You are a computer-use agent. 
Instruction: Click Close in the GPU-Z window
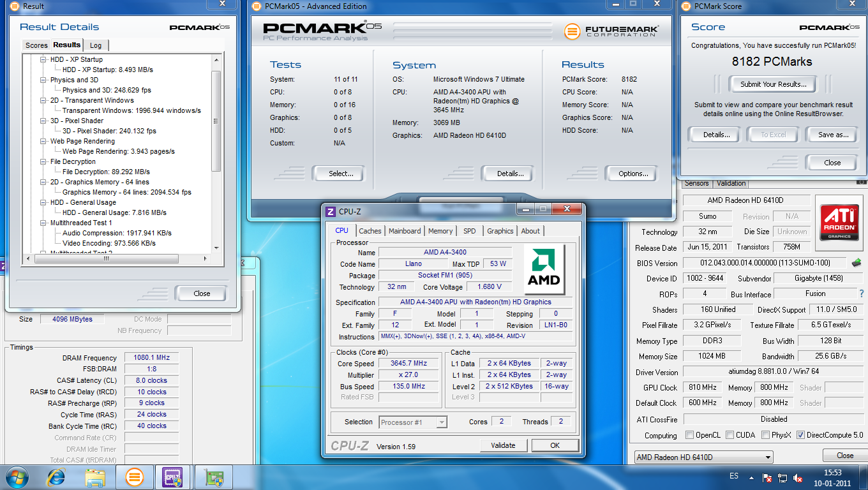coord(845,456)
